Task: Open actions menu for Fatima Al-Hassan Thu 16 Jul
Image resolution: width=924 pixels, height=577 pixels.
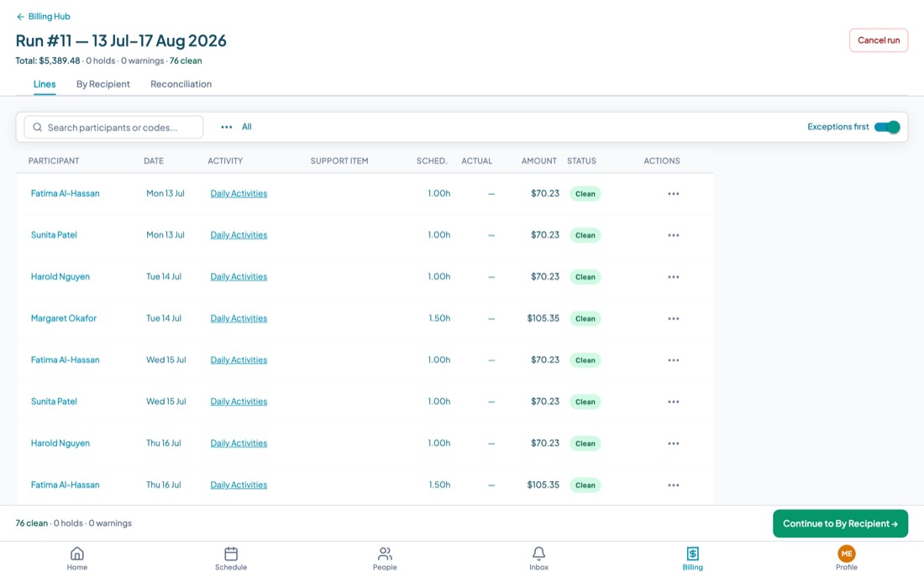Action: coord(674,485)
